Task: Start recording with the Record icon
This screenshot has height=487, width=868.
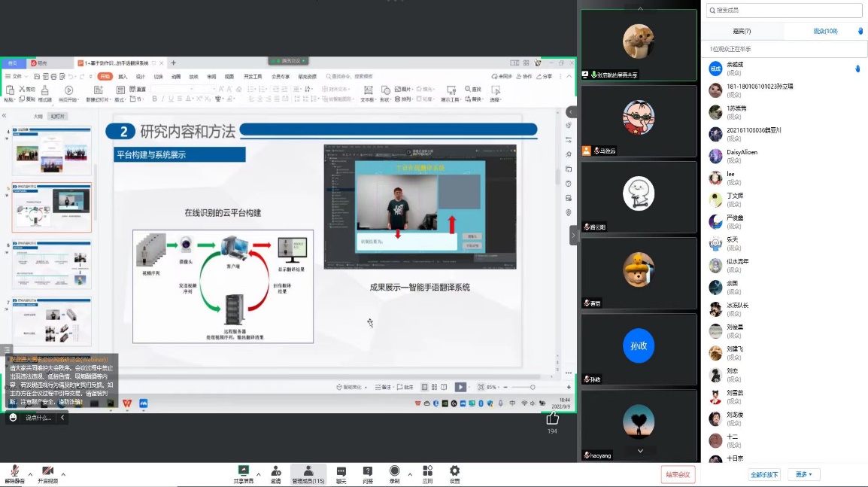Action: point(394,473)
